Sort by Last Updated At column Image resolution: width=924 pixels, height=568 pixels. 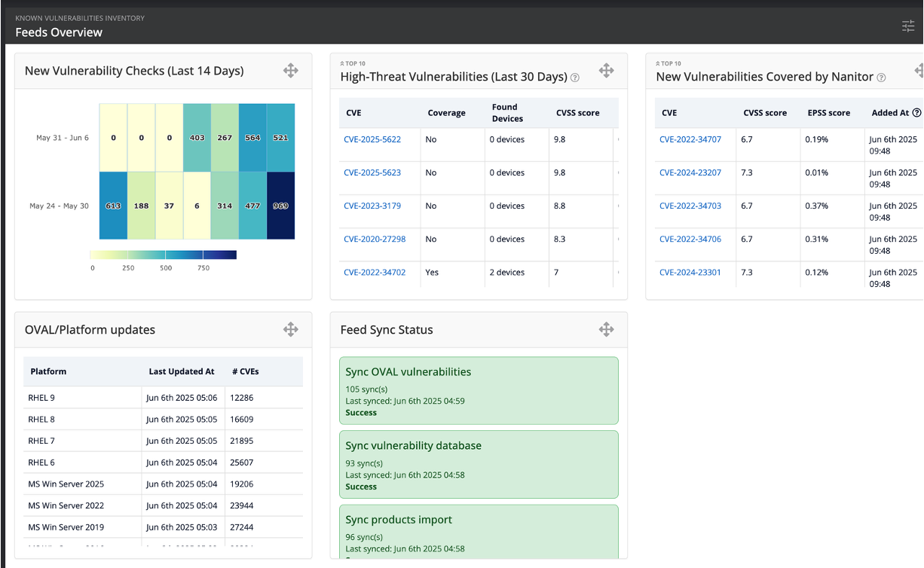click(x=182, y=371)
